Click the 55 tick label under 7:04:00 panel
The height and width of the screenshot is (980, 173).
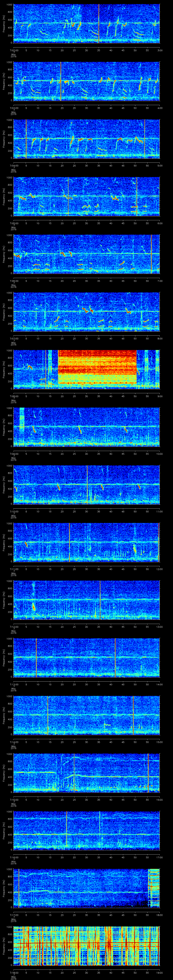pyautogui.click(x=147, y=166)
